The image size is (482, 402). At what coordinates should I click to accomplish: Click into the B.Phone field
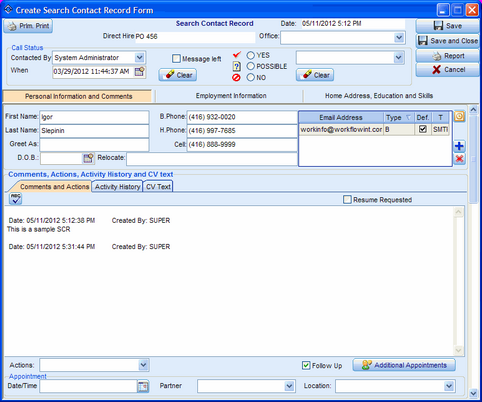(x=242, y=117)
